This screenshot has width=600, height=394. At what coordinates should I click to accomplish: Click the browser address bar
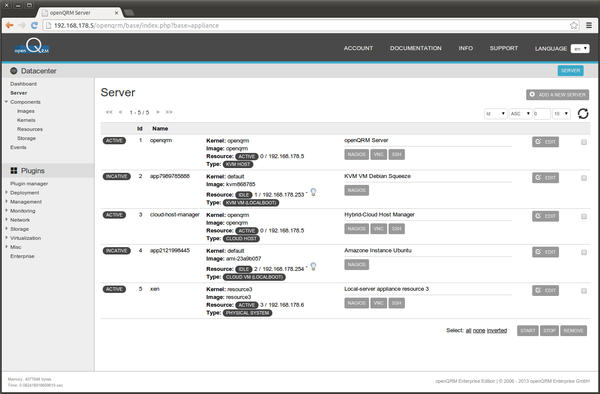[306, 25]
